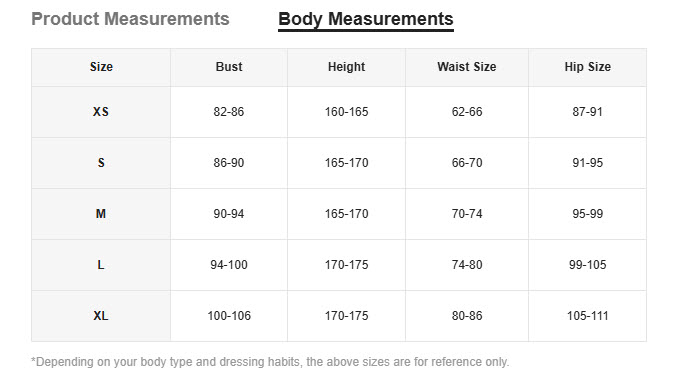Screen dimensions: 676x386
Task: Click the 160-165 height cell
Action: point(347,112)
